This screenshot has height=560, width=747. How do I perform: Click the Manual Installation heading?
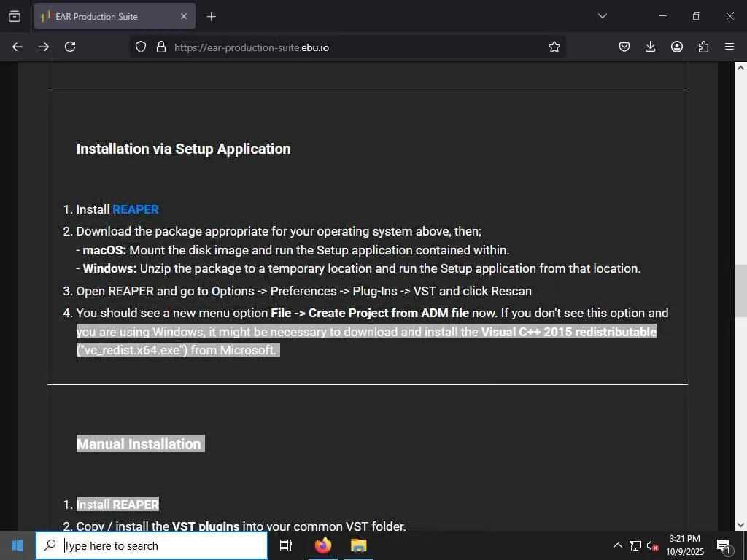point(139,444)
